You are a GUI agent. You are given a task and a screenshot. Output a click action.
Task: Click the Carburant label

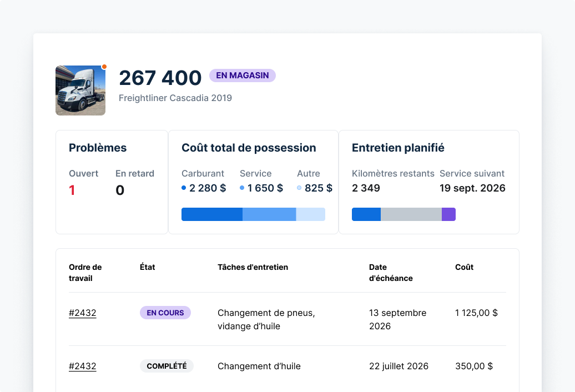[x=203, y=173]
